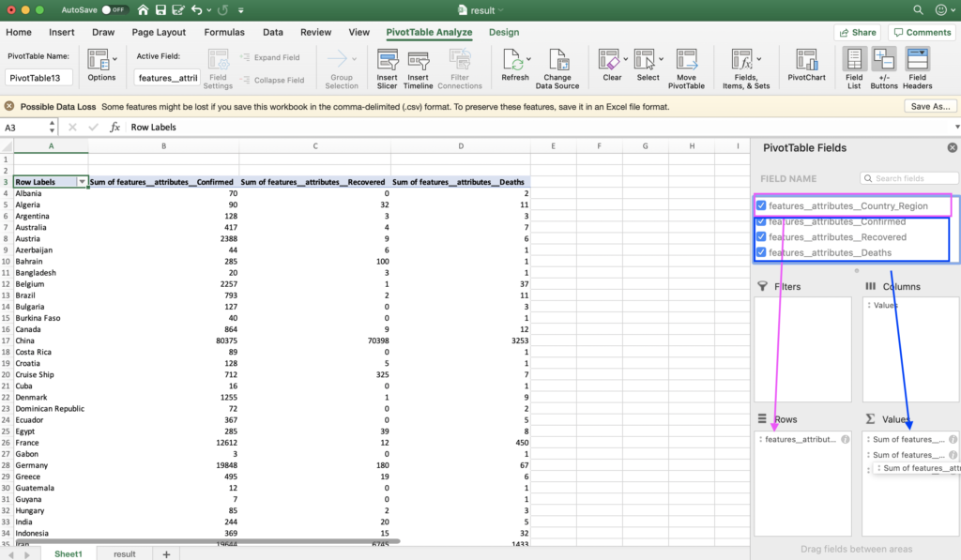Click the Share button
Viewport: 961px width, 560px height.
(858, 33)
